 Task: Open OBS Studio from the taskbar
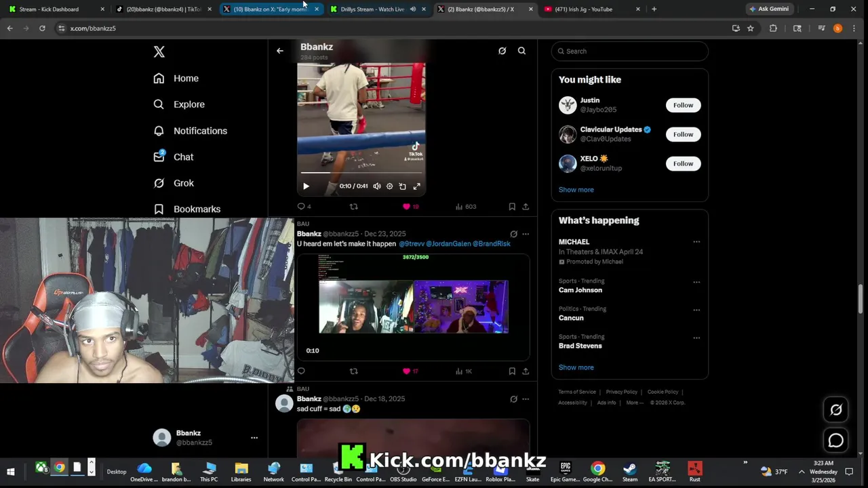point(403,472)
